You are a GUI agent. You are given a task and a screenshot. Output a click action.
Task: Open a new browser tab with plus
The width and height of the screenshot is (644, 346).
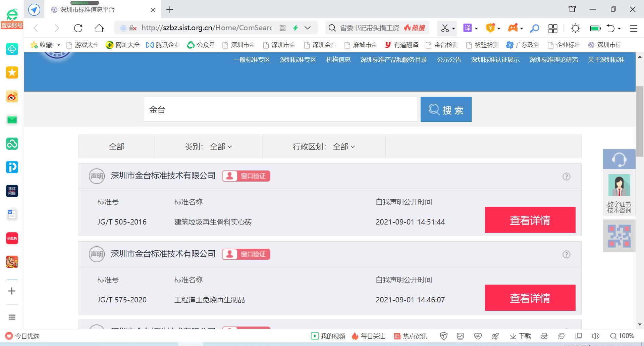tap(170, 10)
